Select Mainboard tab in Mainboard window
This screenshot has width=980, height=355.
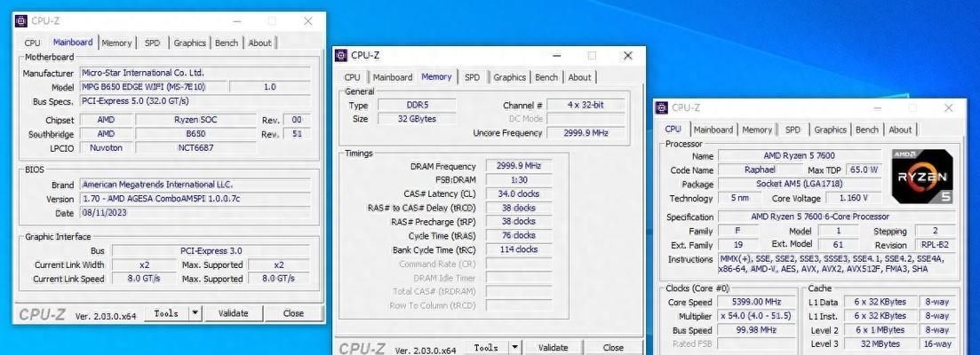[x=73, y=42]
